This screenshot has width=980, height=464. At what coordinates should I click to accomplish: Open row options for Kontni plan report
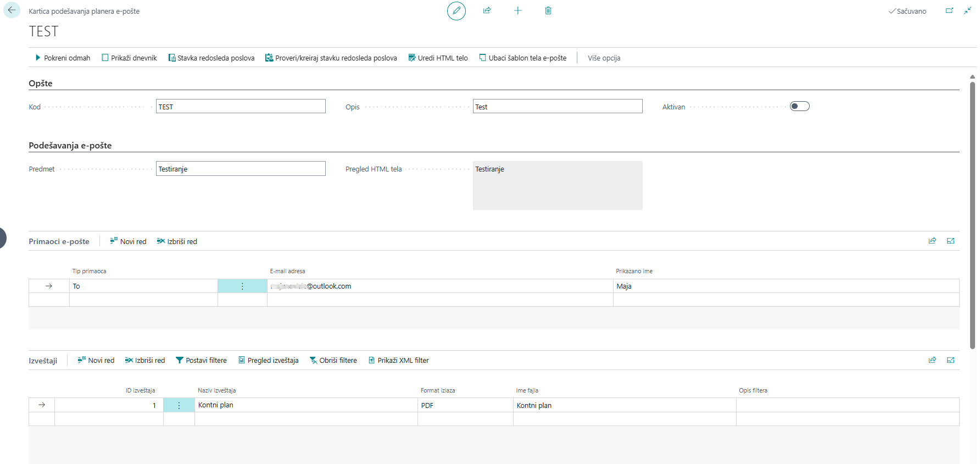[179, 405]
